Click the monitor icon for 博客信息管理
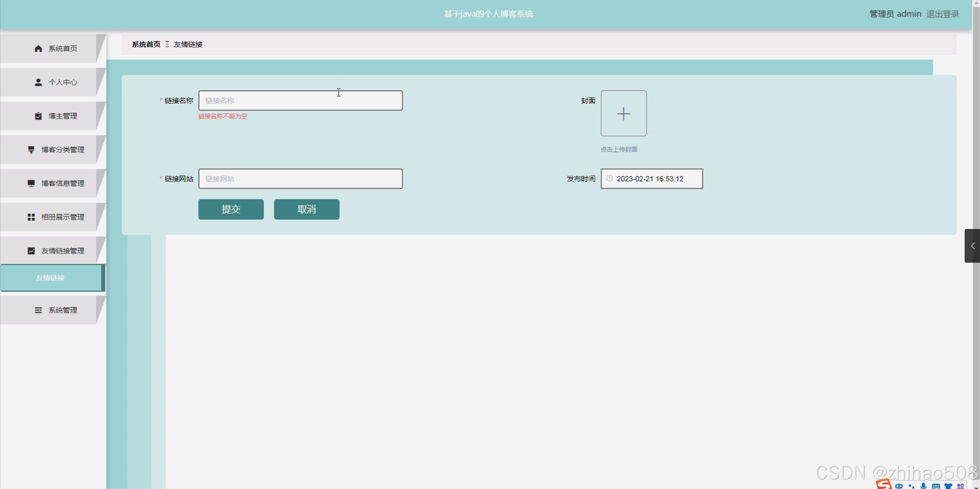 (31, 183)
